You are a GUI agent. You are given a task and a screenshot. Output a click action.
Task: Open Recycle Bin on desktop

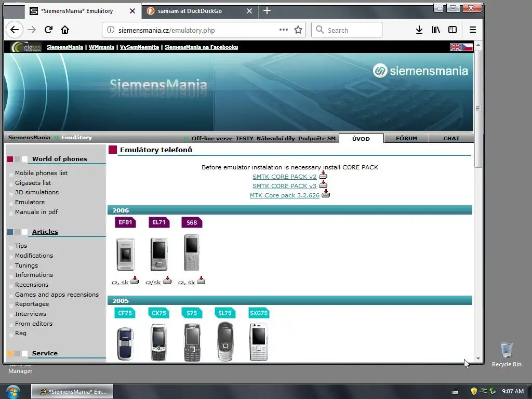(x=507, y=354)
